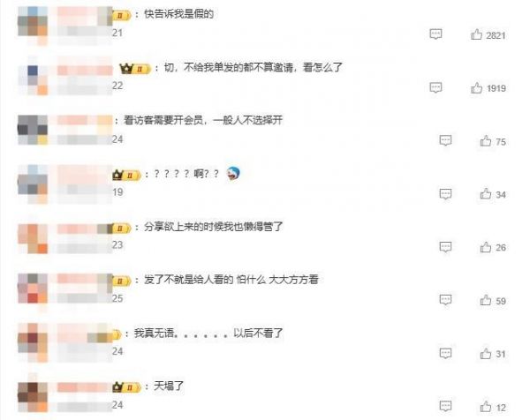Reply to '我真无语' comment
530x420 pixels.
(445, 354)
